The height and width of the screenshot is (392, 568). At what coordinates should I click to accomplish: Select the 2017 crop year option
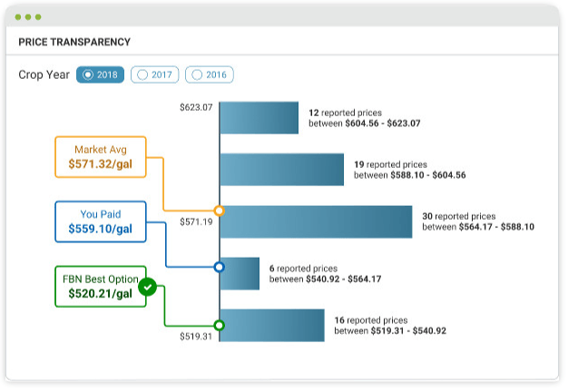coord(154,75)
